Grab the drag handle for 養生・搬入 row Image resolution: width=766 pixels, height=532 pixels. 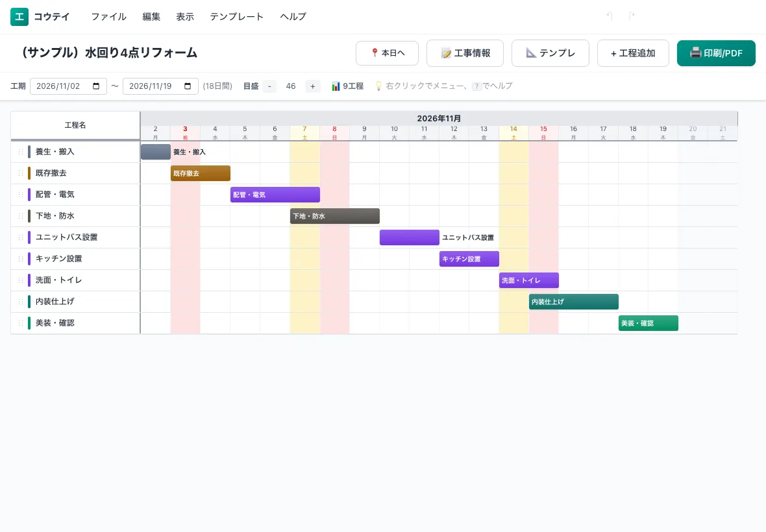21,152
